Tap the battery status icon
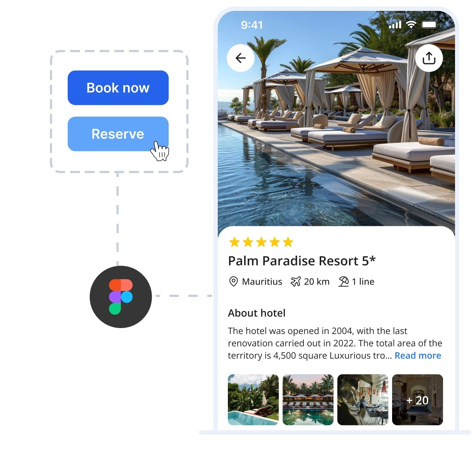 [429, 25]
